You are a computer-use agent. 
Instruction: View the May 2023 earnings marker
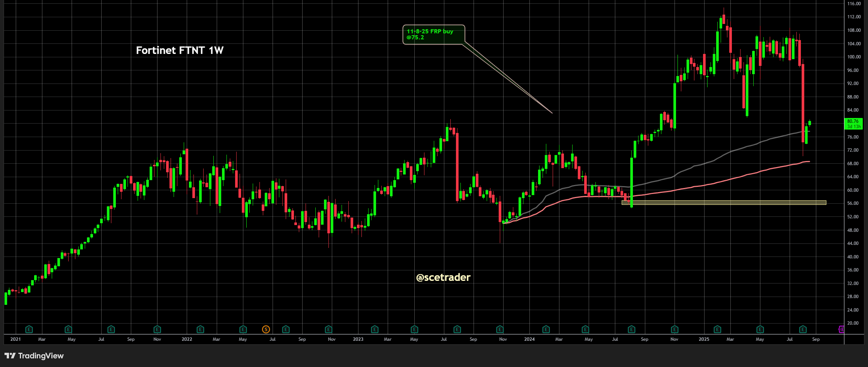point(414,330)
